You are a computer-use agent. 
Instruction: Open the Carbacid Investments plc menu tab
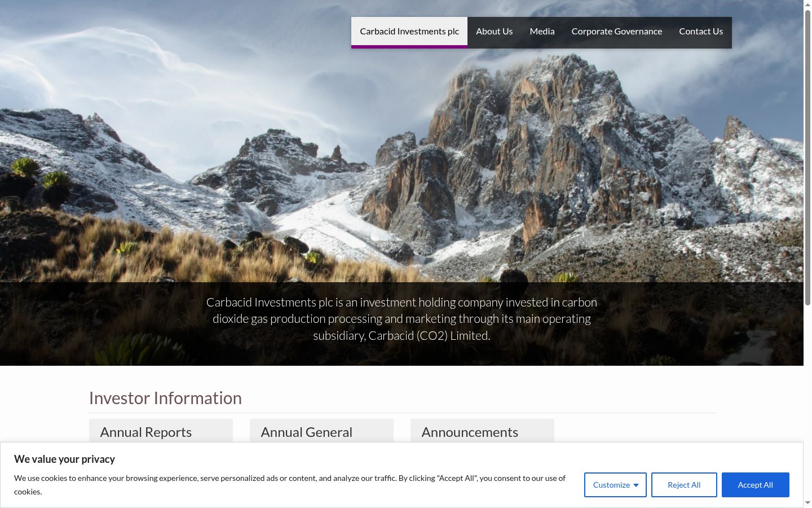click(409, 32)
